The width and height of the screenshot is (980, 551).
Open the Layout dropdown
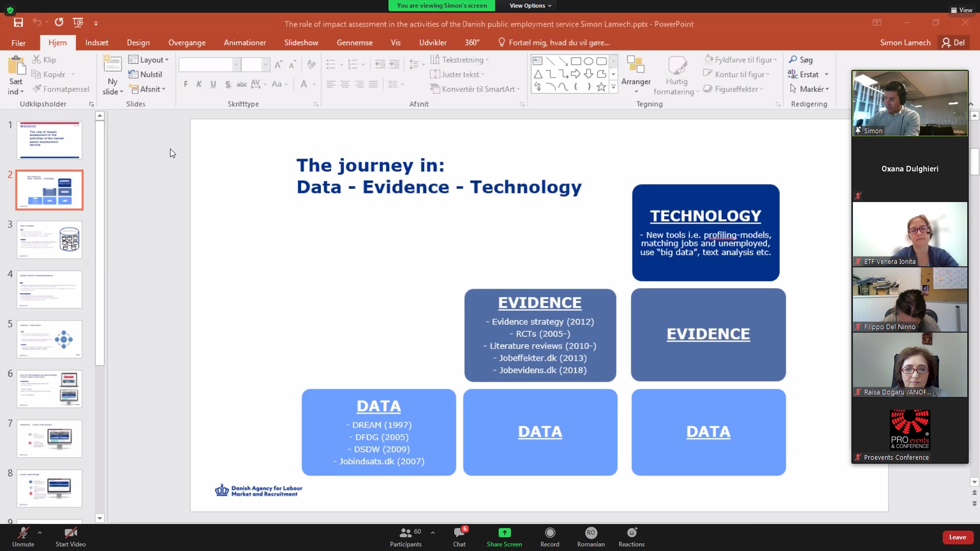click(149, 60)
